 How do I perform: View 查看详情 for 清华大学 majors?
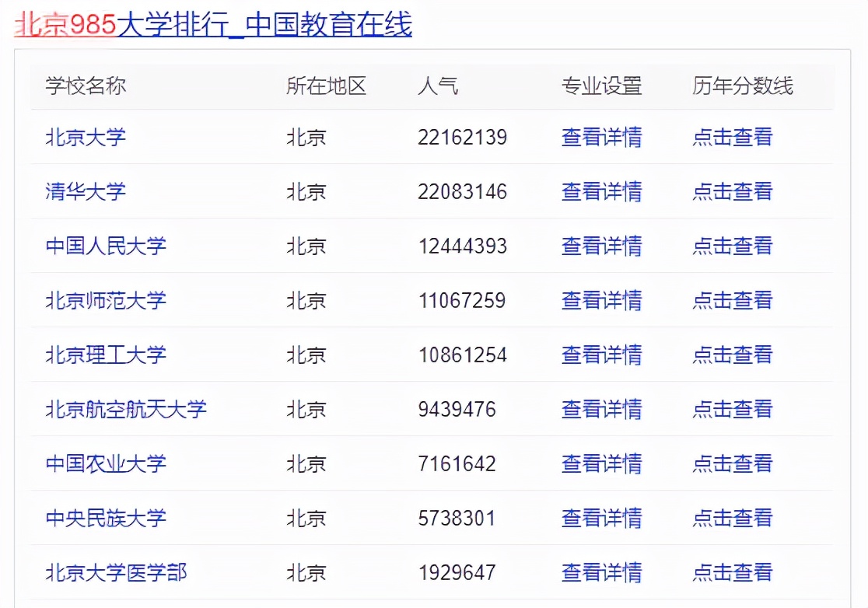point(602,191)
